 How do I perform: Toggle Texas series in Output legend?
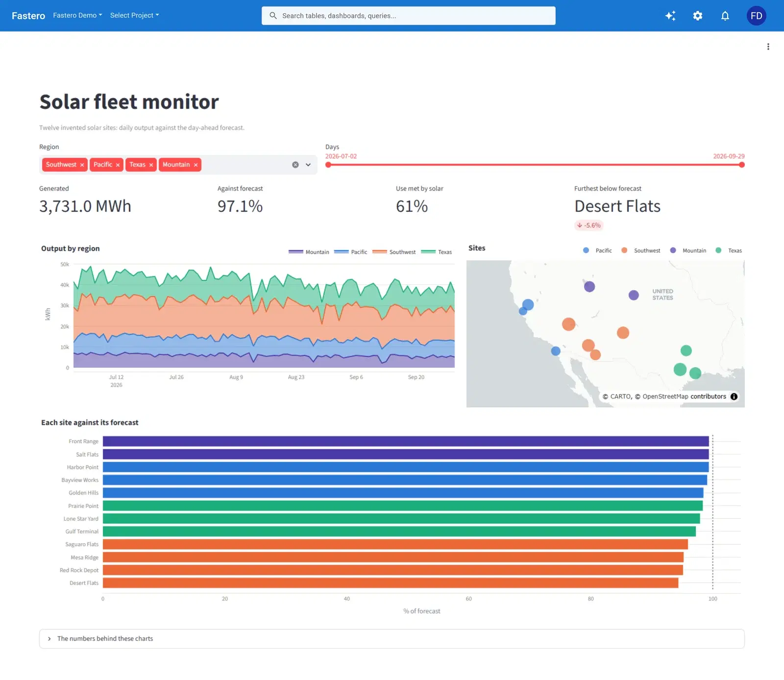click(436, 252)
